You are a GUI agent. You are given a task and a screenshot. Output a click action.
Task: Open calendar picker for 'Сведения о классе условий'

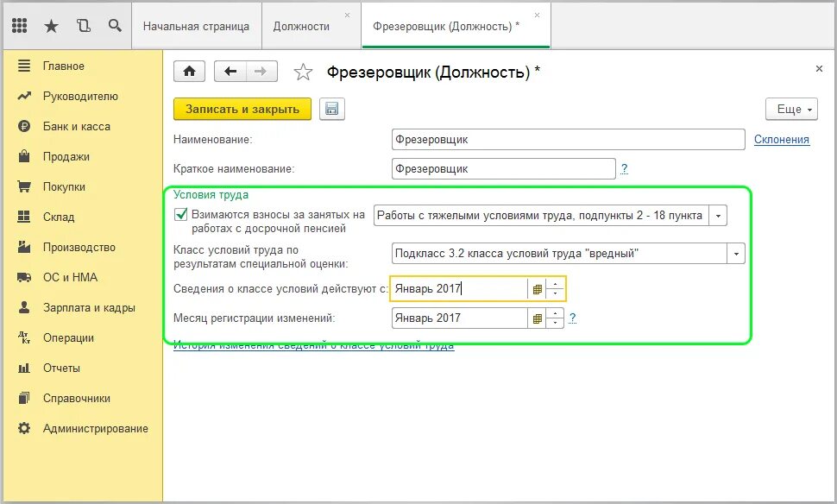point(537,288)
